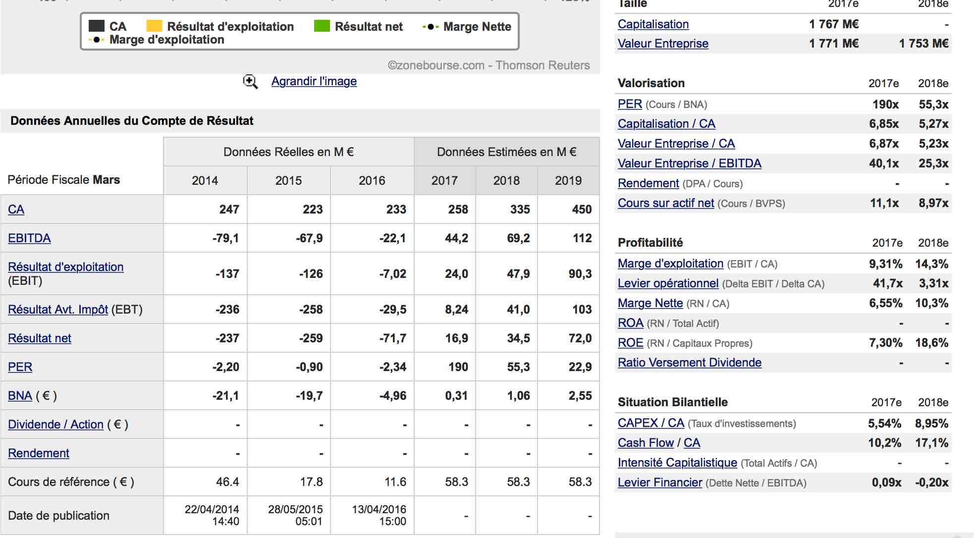The image size is (980, 538).
Task: Open Résultat Avt. Impôt link
Action: point(58,310)
